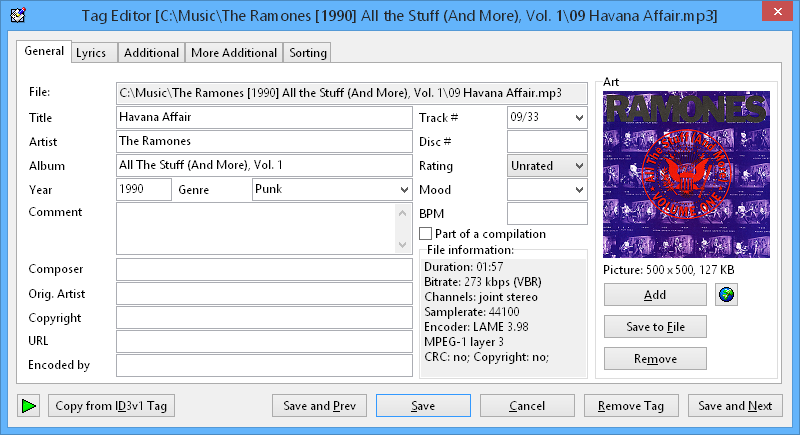This screenshot has height=435, width=800.
Task: Click the MPEG-1 layer 3 text
Action: click(x=464, y=342)
